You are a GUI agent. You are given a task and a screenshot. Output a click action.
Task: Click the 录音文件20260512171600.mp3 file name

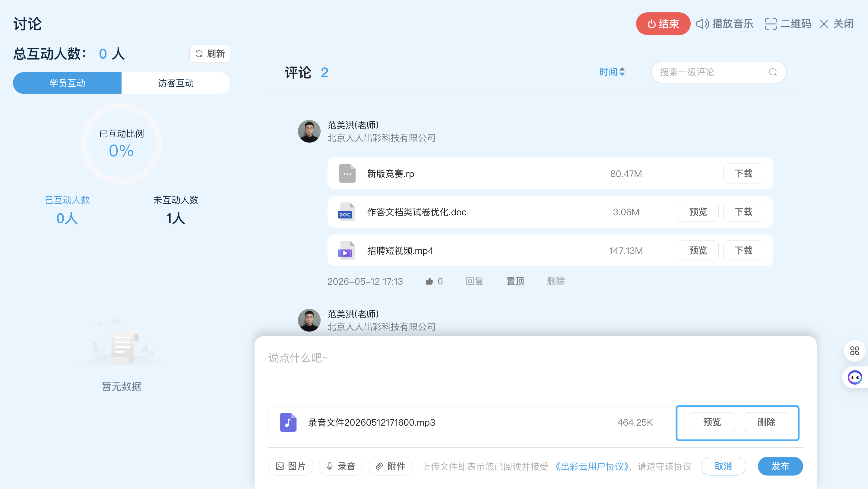[372, 422]
